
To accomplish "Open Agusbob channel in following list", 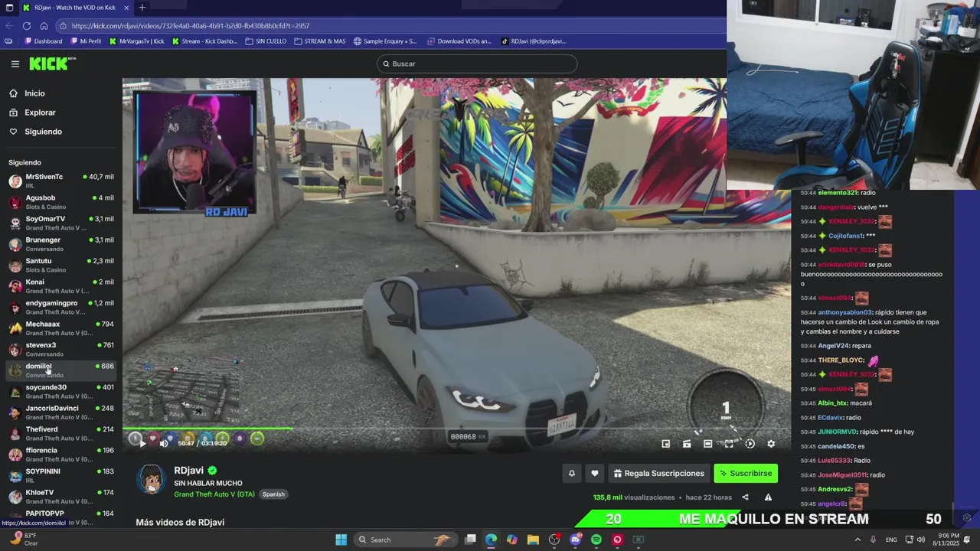I will tap(61, 202).
